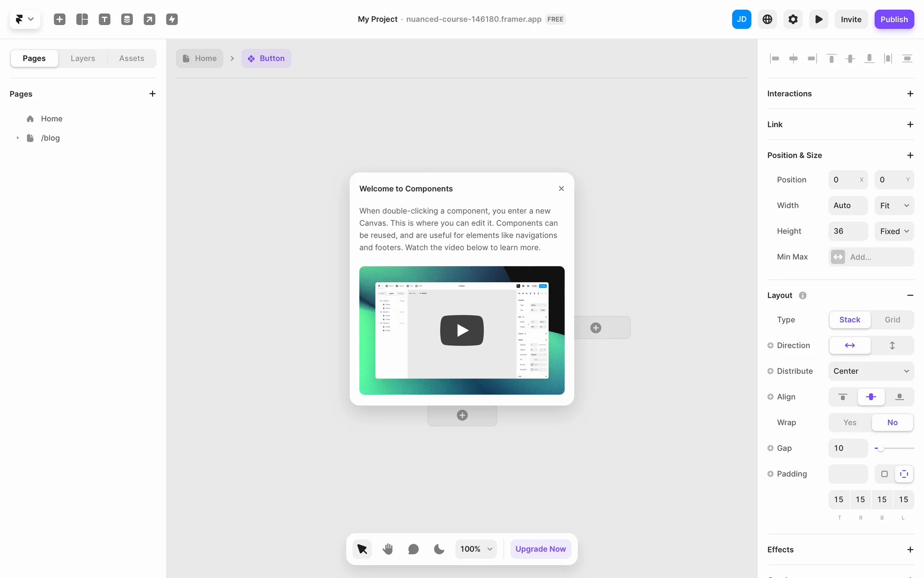Click Upgrade Now button

540,549
